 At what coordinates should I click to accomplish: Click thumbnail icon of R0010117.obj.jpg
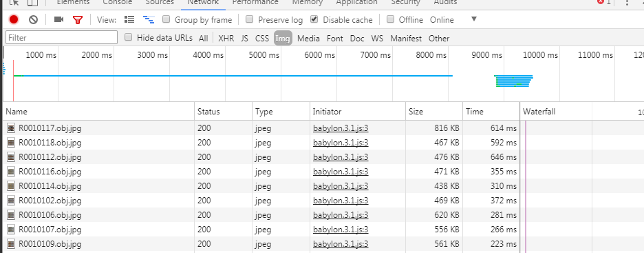tap(11, 128)
